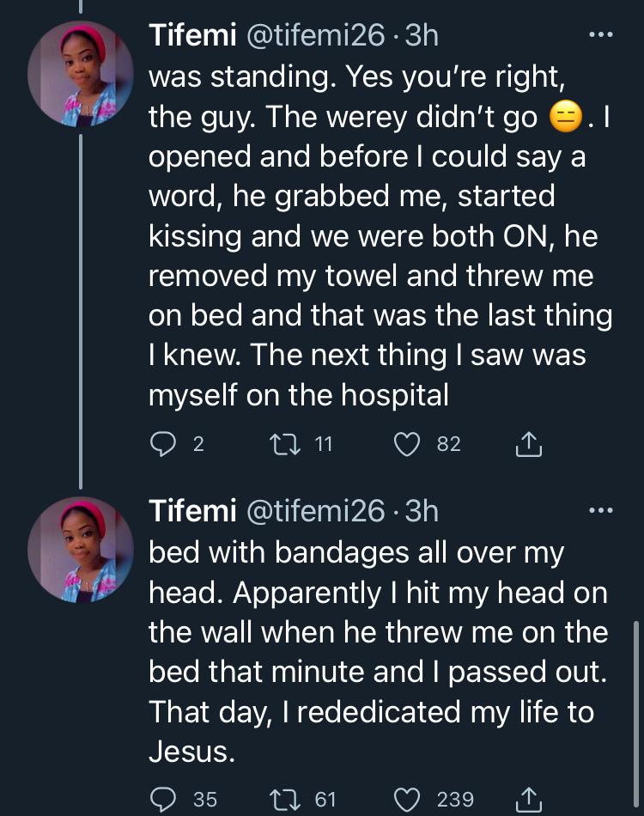Open more options on second tweet

(x=599, y=511)
